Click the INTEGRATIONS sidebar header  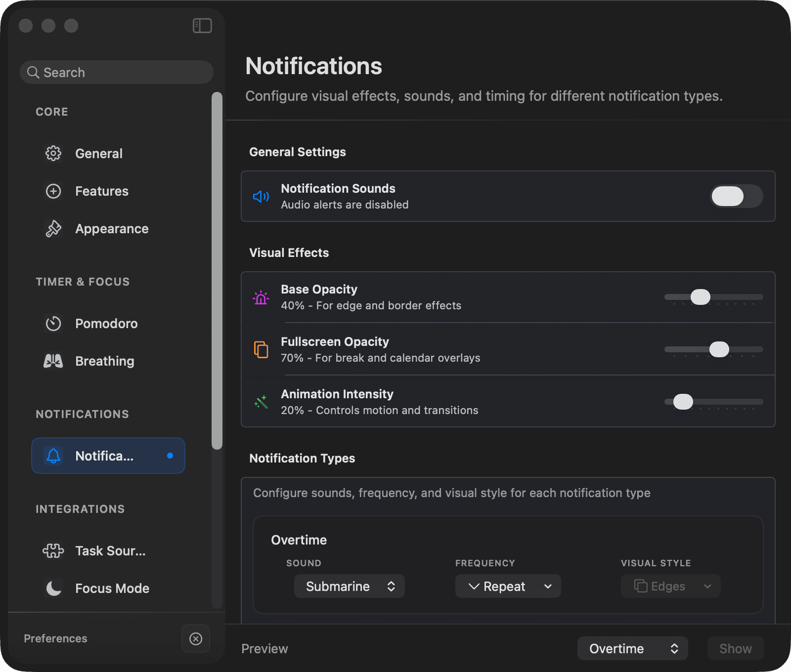click(80, 509)
